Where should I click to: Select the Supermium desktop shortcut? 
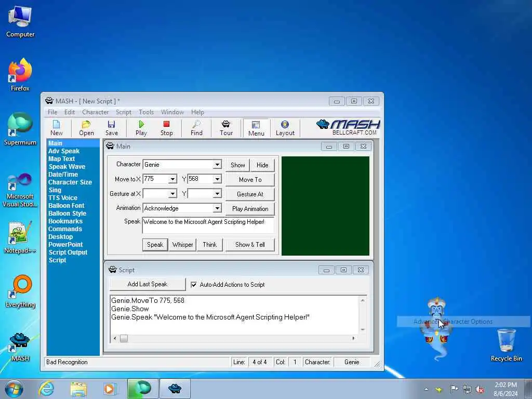[x=20, y=129]
